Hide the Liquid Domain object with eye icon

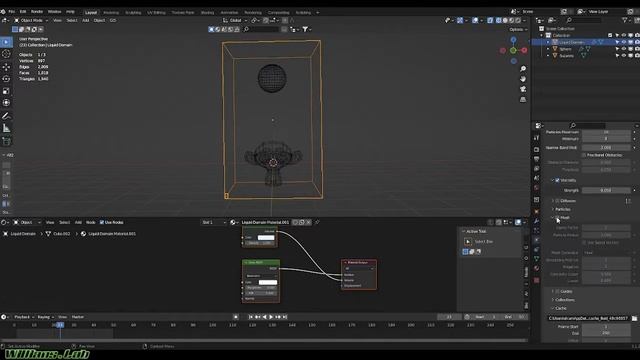pyautogui.click(x=624, y=42)
